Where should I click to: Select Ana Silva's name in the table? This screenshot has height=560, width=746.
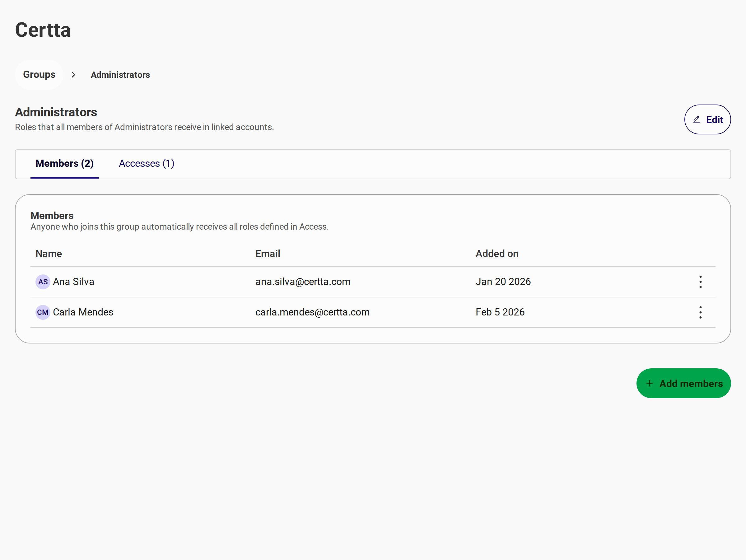click(x=73, y=282)
